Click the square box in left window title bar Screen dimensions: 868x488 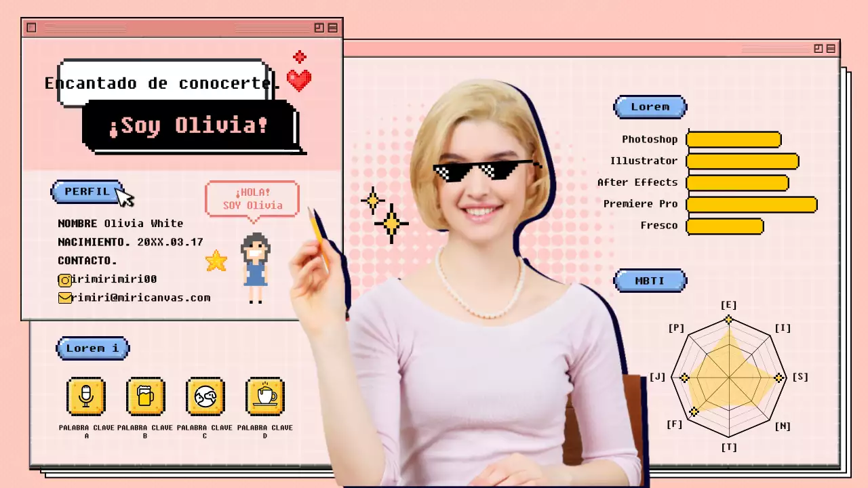[x=31, y=28]
